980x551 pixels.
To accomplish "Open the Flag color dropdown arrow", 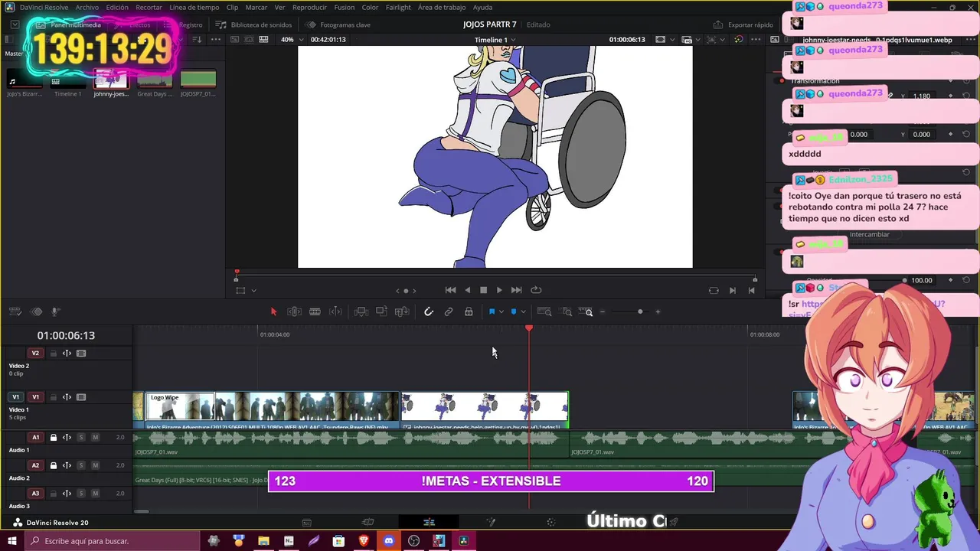I will (501, 311).
